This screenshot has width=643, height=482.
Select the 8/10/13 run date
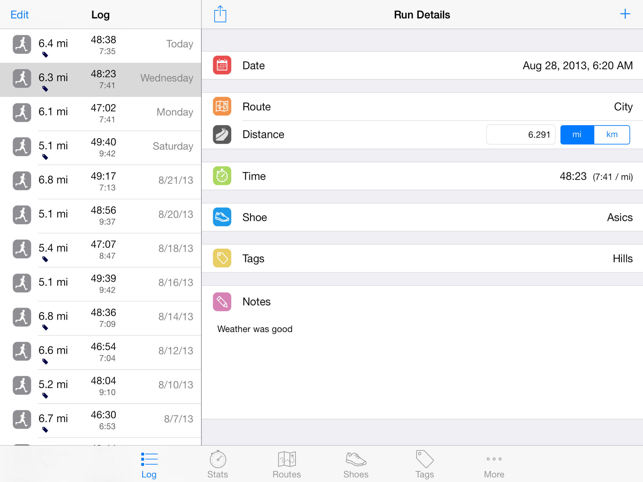pos(176,385)
